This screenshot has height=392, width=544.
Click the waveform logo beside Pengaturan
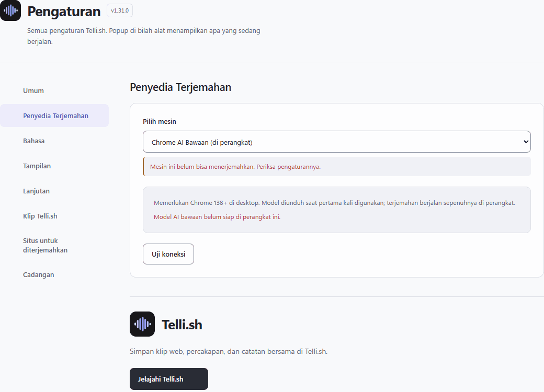(x=10, y=10)
